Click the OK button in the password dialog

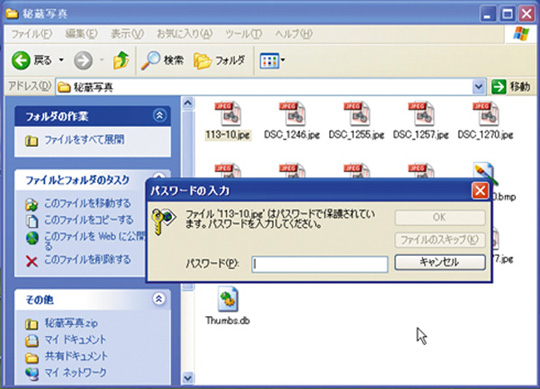tap(440, 218)
